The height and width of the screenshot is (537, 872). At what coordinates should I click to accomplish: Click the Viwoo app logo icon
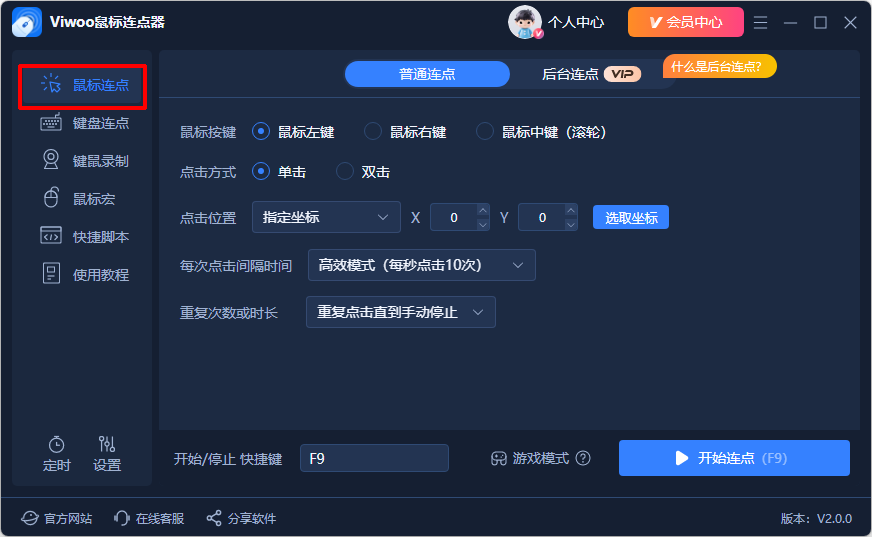pos(27,22)
